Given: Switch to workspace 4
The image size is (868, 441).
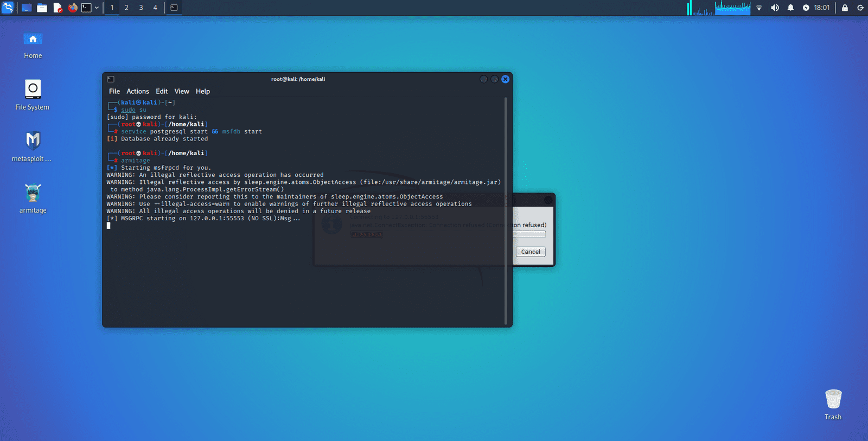Looking at the screenshot, I should [x=155, y=8].
